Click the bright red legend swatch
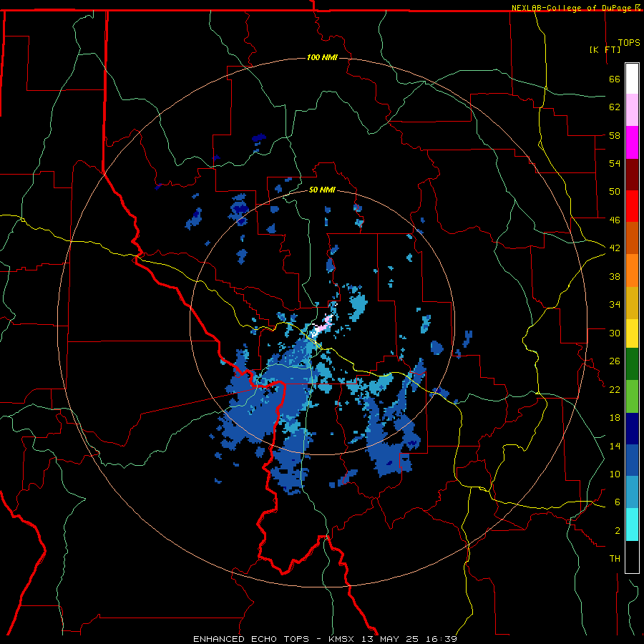 632,206
